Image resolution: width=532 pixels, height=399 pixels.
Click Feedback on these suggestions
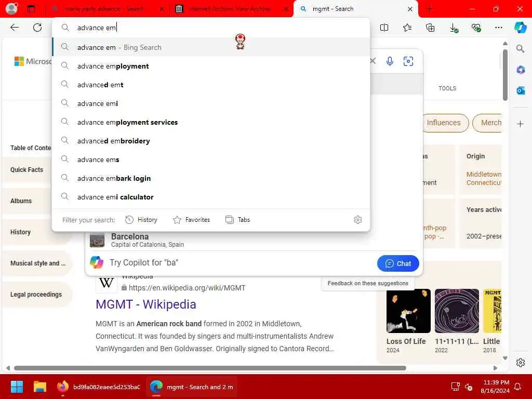368,283
